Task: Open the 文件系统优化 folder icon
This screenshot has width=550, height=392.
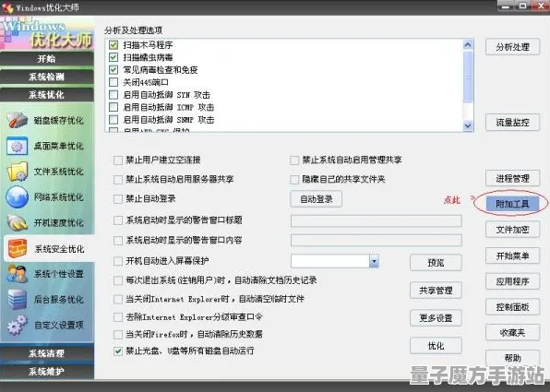Action: coord(17,172)
